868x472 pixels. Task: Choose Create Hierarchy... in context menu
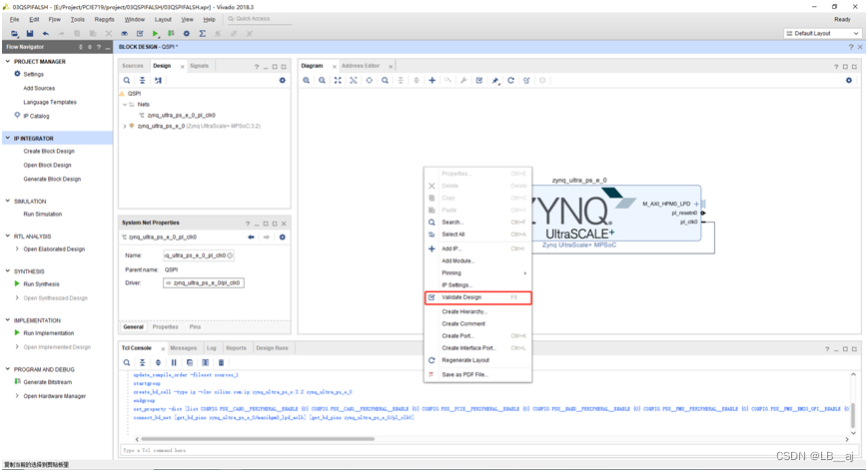click(478, 311)
